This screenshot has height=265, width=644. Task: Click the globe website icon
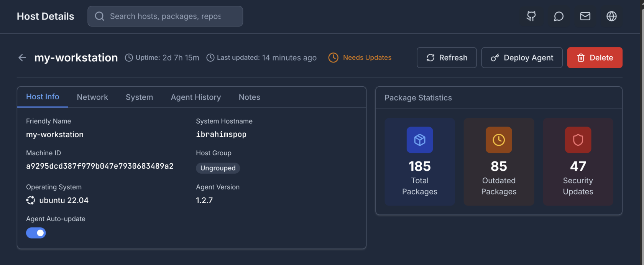point(611,16)
